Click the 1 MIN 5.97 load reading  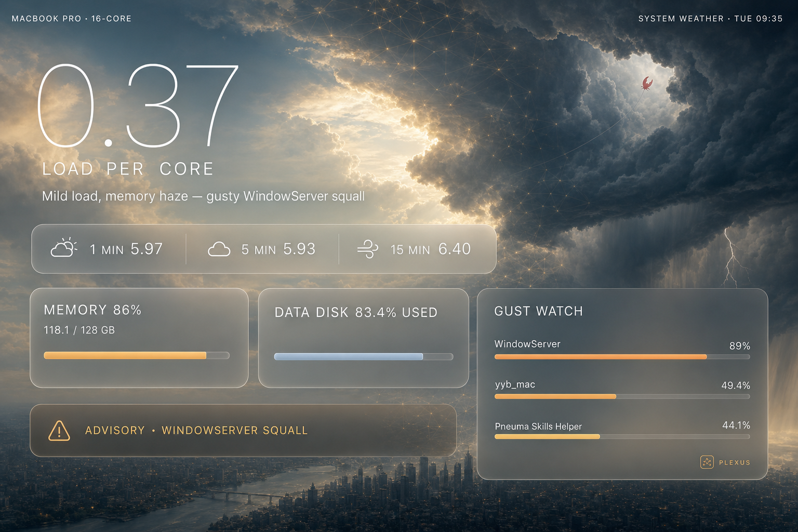126,249
